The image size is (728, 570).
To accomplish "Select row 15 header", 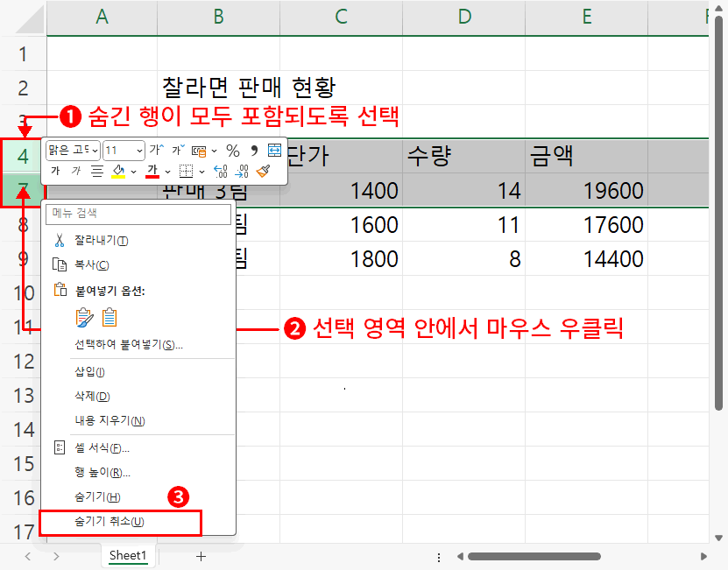I will [23, 464].
